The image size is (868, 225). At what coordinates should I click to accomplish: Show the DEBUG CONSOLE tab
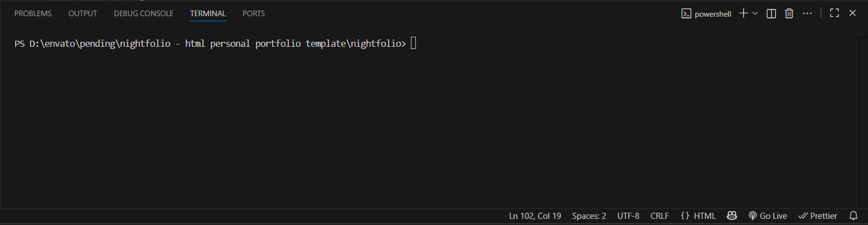click(x=143, y=13)
